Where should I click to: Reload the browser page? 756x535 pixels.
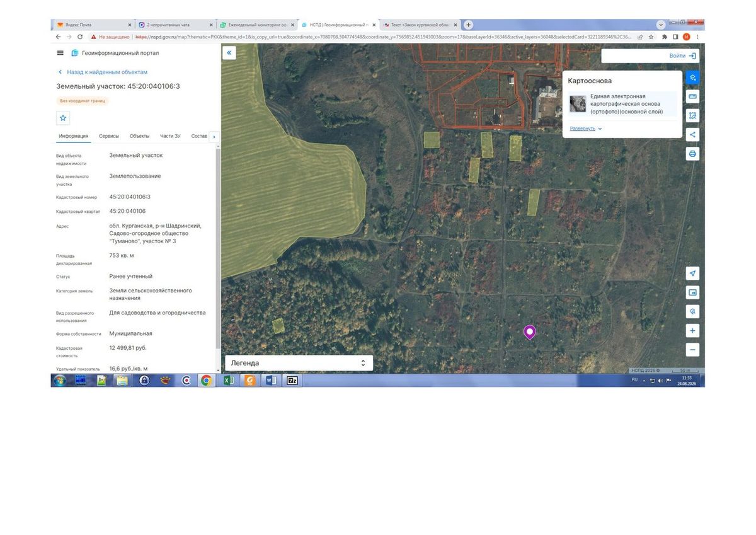(x=81, y=37)
